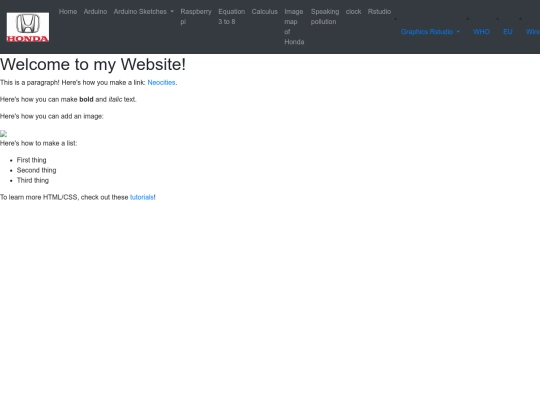Open the Home nav item
Image resolution: width=540 pixels, height=405 pixels.
click(68, 12)
